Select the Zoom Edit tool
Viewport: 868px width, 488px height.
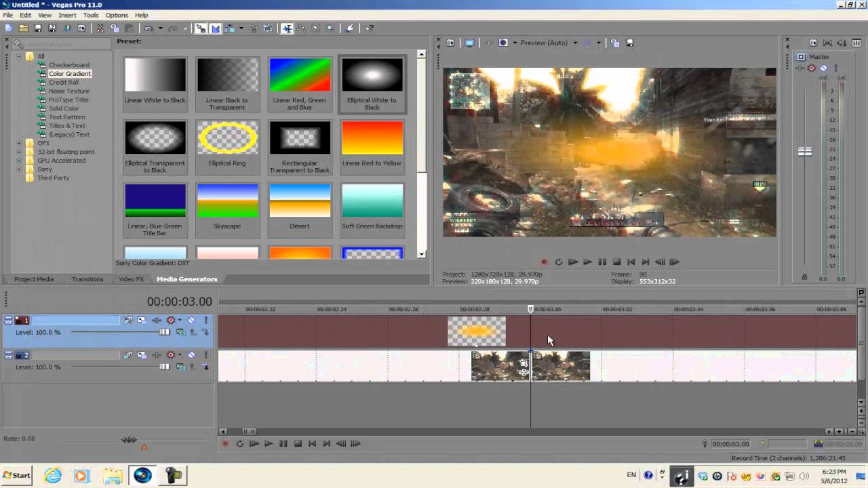(330, 28)
